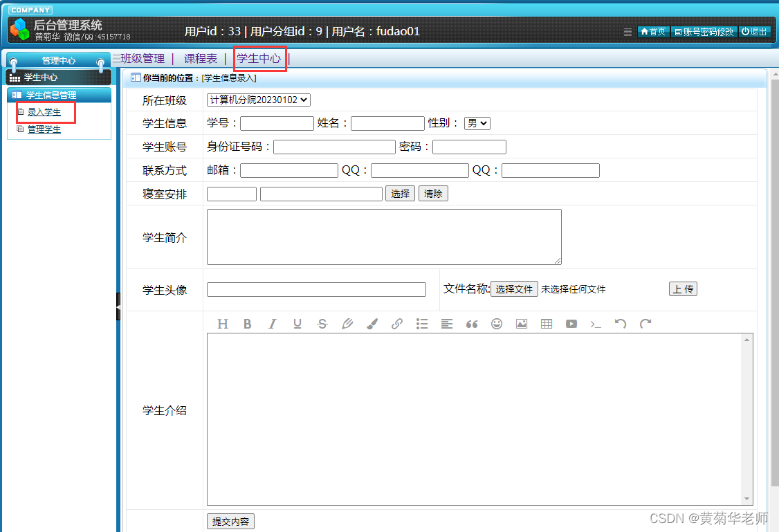Toggle bold formatting in the student intro editor
The width and height of the screenshot is (779, 532).
click(x=248, y=323)
